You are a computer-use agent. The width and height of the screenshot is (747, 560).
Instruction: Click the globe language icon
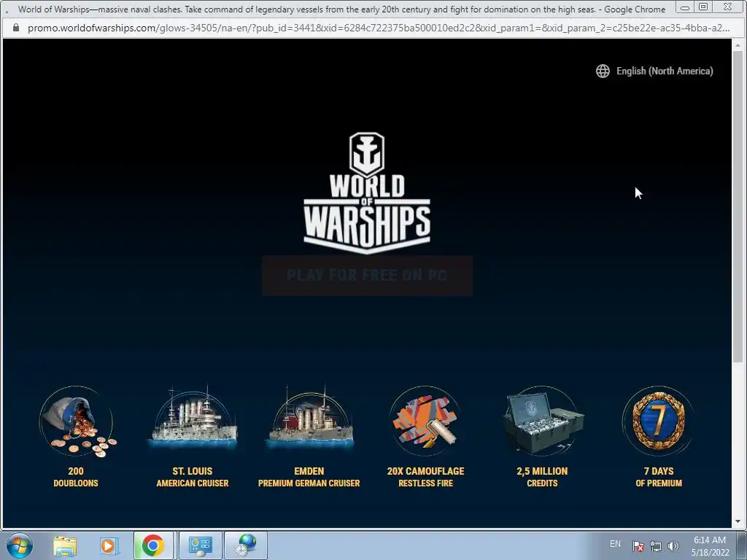point(603,71)
